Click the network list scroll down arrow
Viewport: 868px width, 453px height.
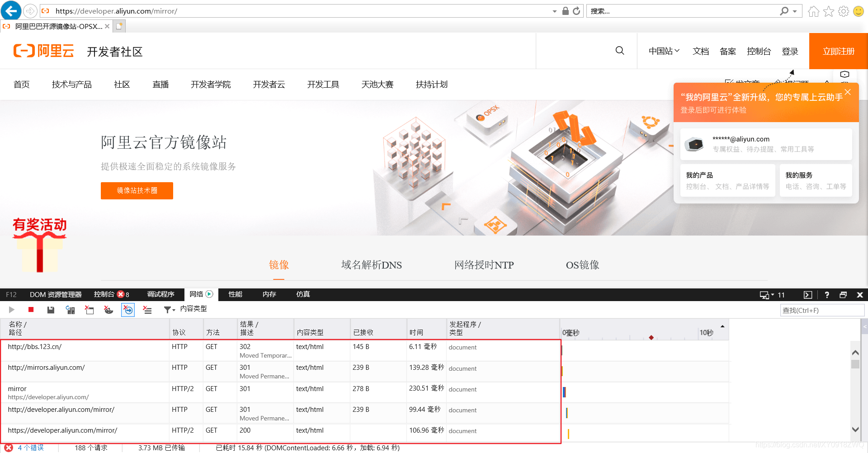pyautogui.click(x=855, y=429)
